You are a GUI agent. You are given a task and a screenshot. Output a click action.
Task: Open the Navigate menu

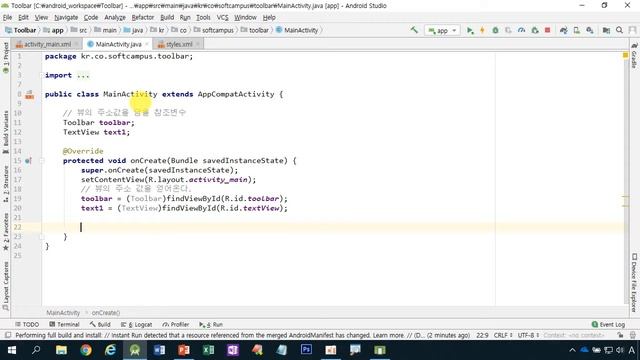66,18
